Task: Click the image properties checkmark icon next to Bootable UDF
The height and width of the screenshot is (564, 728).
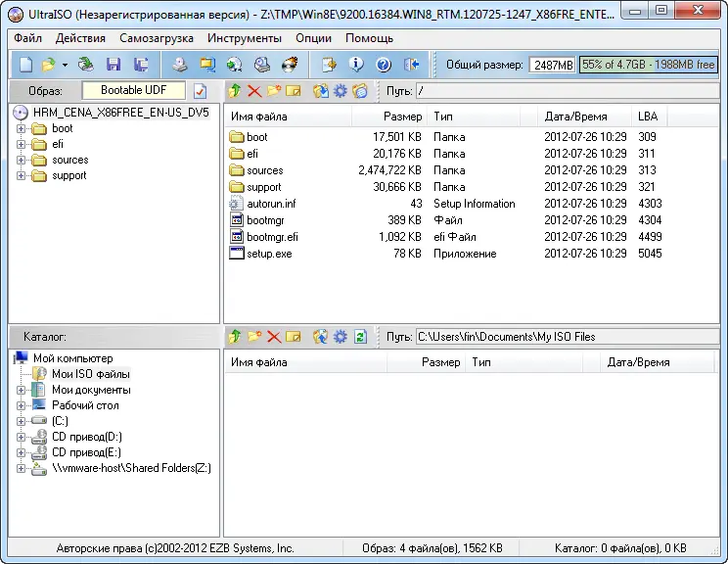Action: click(201, 91)
